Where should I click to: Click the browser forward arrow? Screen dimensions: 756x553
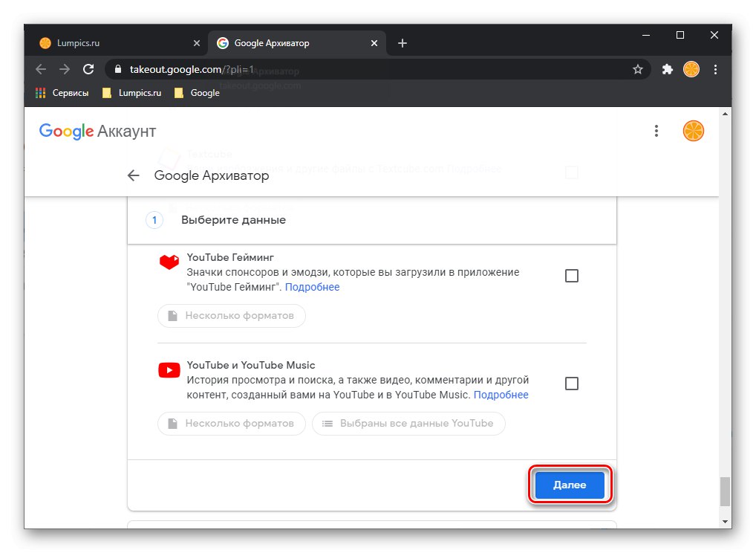(x=64, y=69)
